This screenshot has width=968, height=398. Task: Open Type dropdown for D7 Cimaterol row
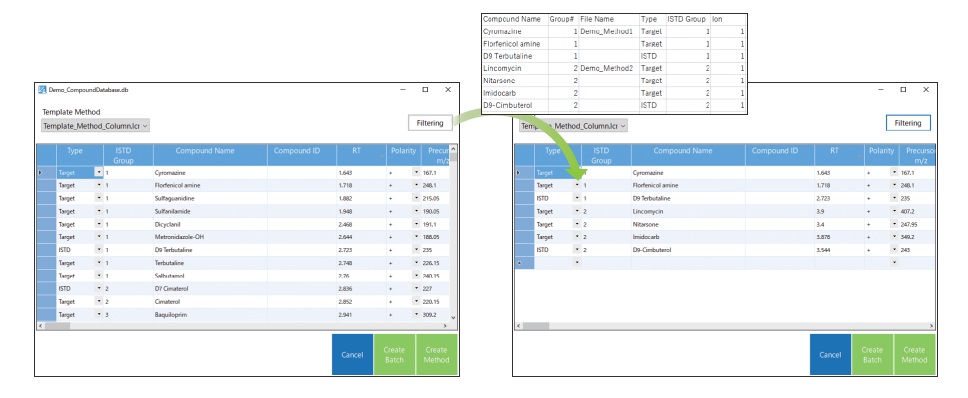(99, 288)
